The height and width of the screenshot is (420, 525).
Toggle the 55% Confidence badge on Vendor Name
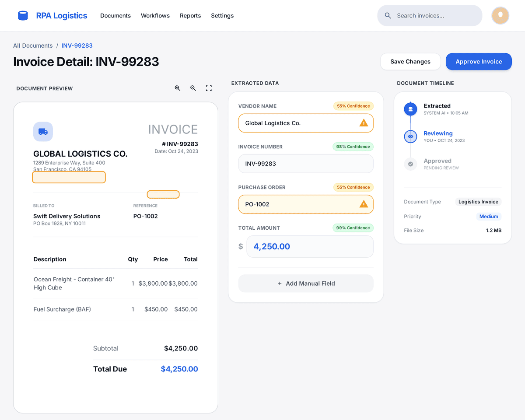[x=353, y=106]
